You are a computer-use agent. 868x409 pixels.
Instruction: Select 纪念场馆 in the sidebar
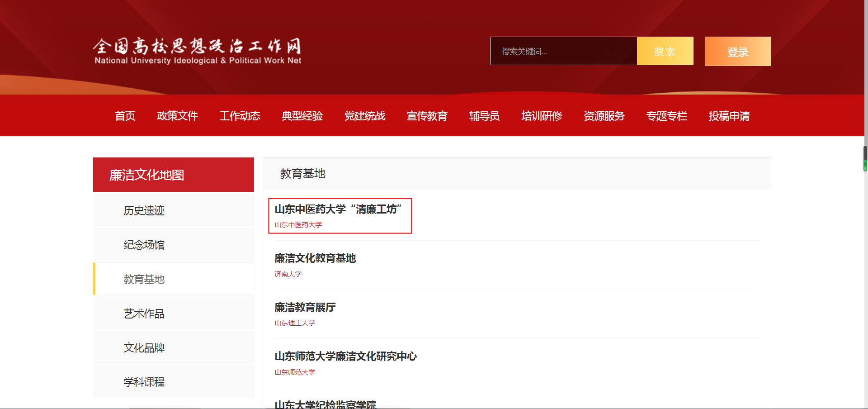174,244
